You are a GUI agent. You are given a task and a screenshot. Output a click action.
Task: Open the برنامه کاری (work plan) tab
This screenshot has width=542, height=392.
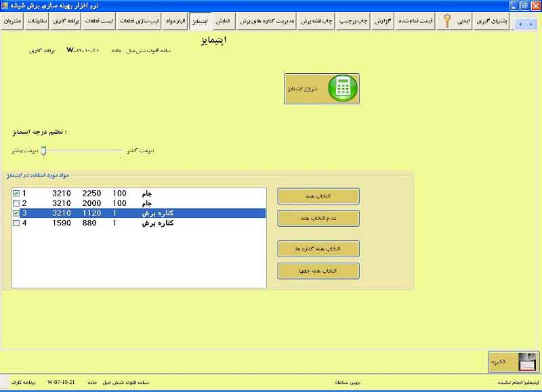(66, 22)
